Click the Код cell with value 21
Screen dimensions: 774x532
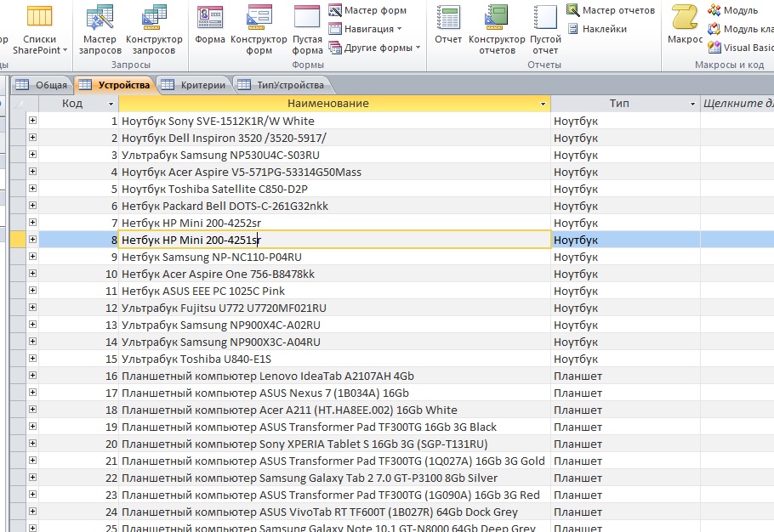click(78, 461)
